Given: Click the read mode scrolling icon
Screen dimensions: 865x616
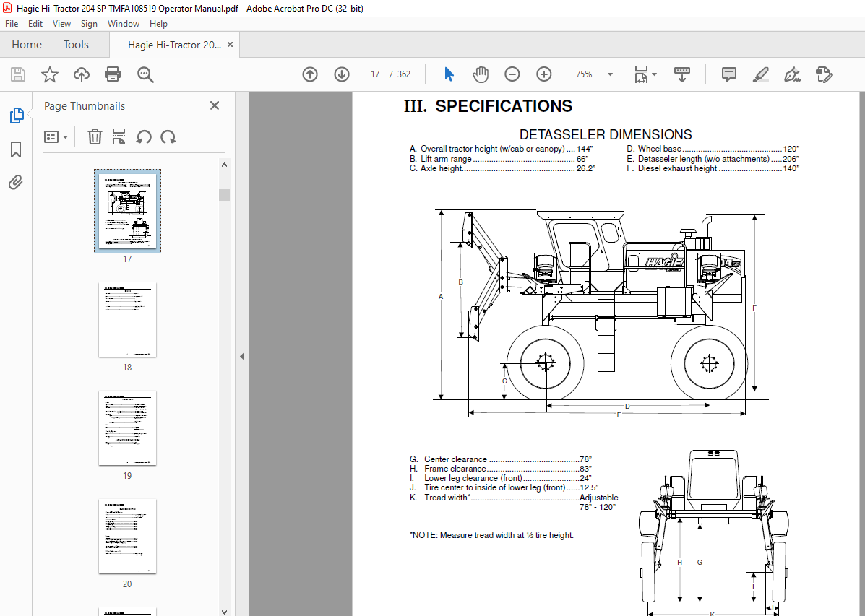Looking at the screenshot, I should 682,74.
